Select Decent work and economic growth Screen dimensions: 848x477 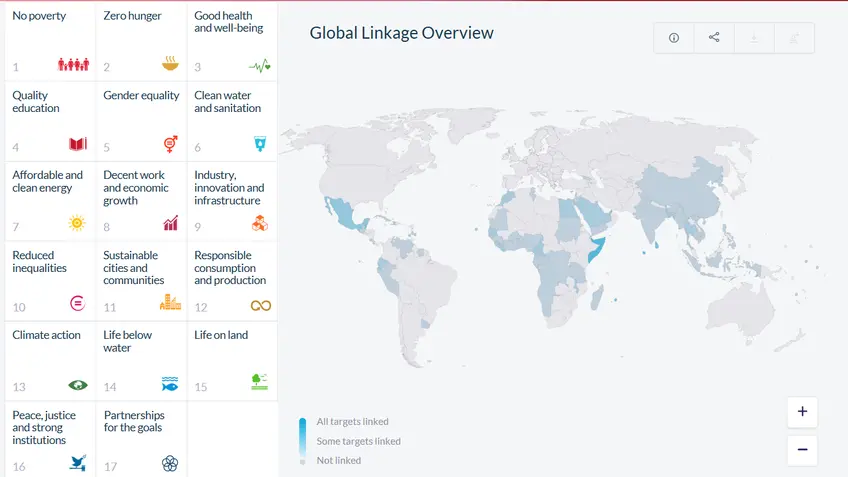click(x=141, y=202)
